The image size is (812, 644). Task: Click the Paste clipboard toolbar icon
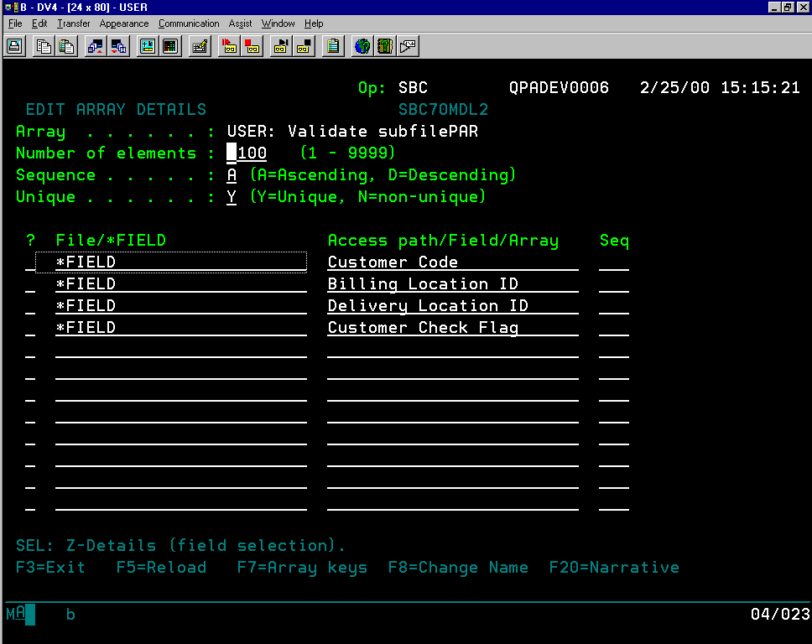[66, 46]
